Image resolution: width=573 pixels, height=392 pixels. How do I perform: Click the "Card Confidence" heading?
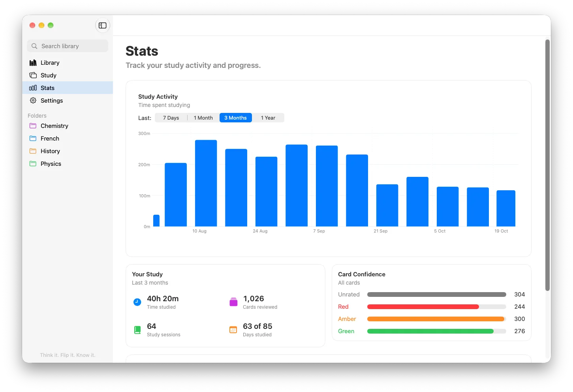pyautogui.click(x=362, y=274)
